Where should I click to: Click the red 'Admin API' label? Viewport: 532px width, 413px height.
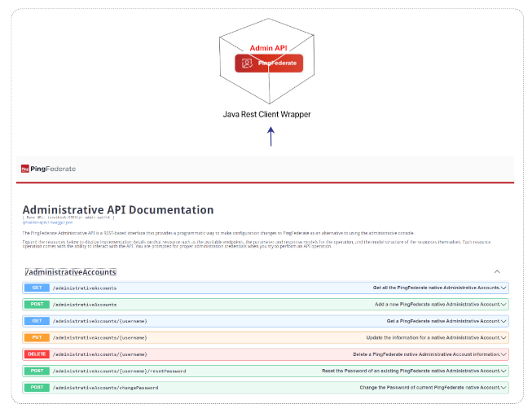pos(268,48)
